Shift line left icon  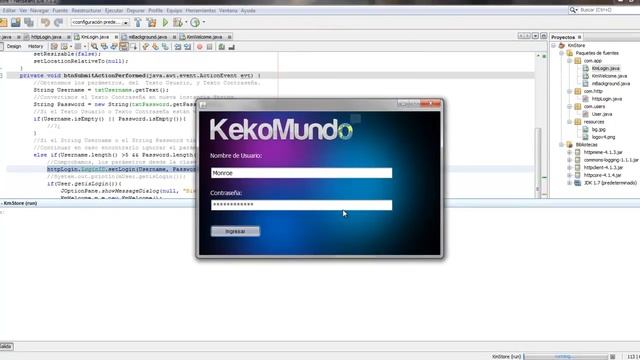pos(178,47)
